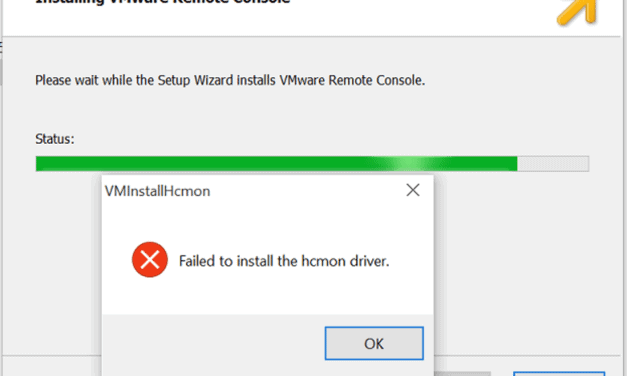
Task: Click empty title bar area of error dialog
Action: pos(306,190)
